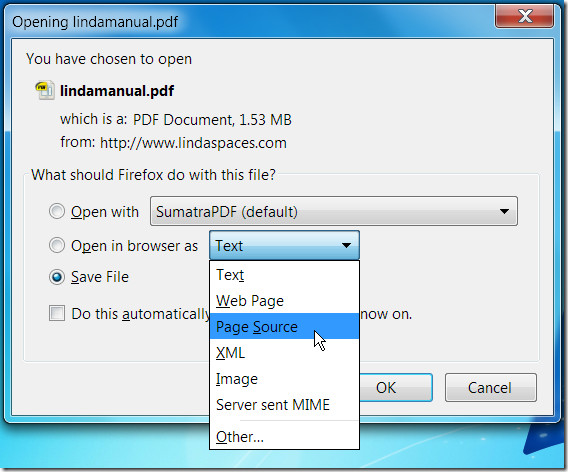Viewport: 568px width, 472px height.
Task: Select the Open in browser as option
Action: (57, 245)
